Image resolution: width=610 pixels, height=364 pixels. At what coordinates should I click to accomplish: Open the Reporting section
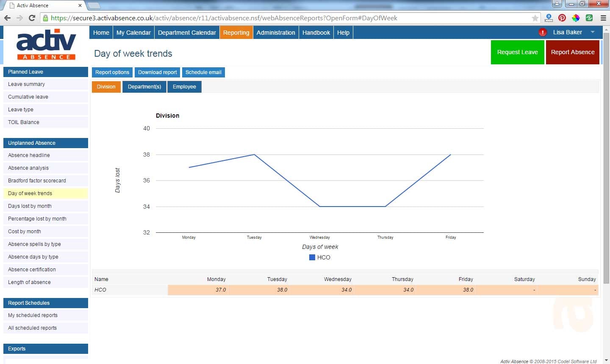236,32
